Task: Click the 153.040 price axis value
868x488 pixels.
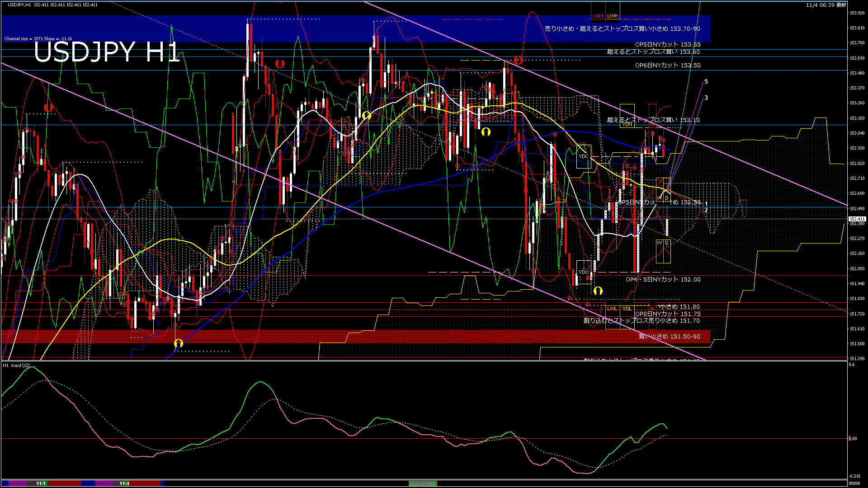Action: [857, 133]
